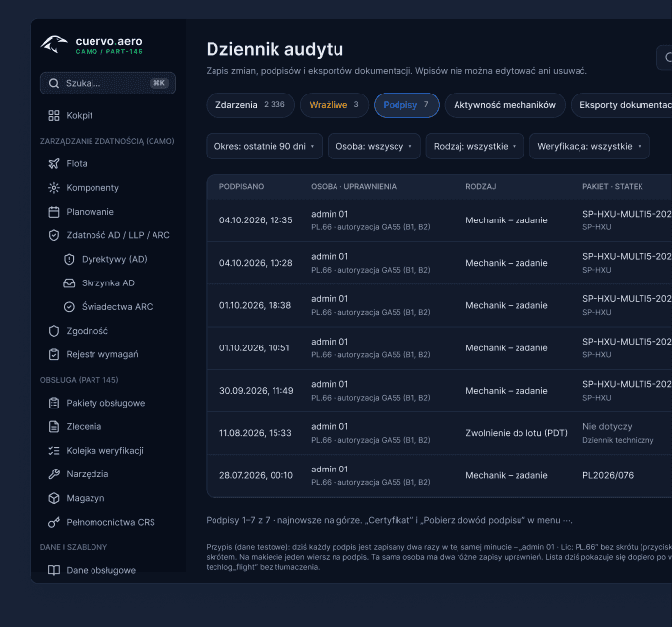Expand the Okres: ostatnie 90 dni dropdown
This screenshot has height=627, width=672.
tap(264, 147)
